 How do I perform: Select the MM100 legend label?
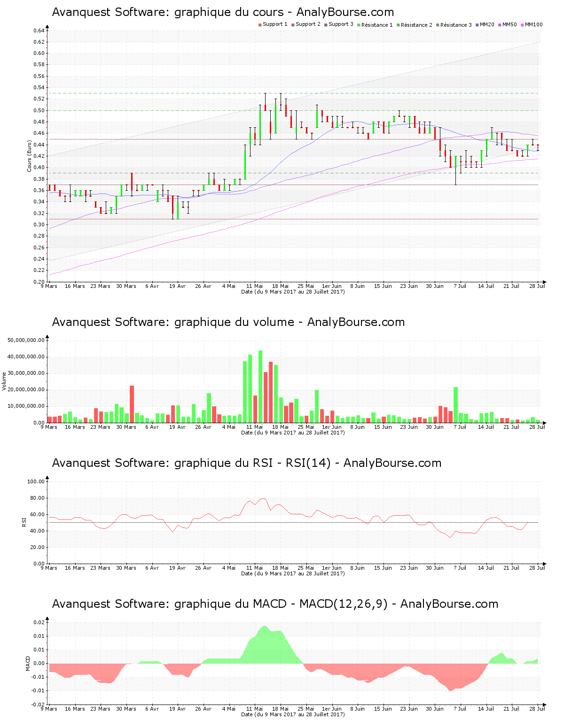533,24
